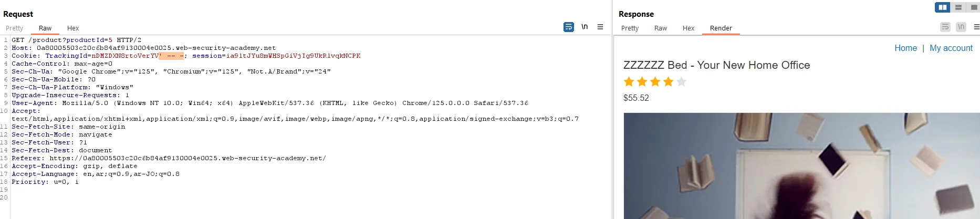Switch Request view to Hex tab

coord(73,28)
